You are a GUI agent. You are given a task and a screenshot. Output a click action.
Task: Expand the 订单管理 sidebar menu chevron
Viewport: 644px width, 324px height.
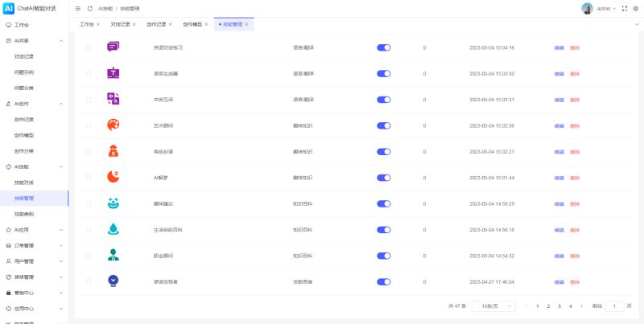tap(61, 246)
